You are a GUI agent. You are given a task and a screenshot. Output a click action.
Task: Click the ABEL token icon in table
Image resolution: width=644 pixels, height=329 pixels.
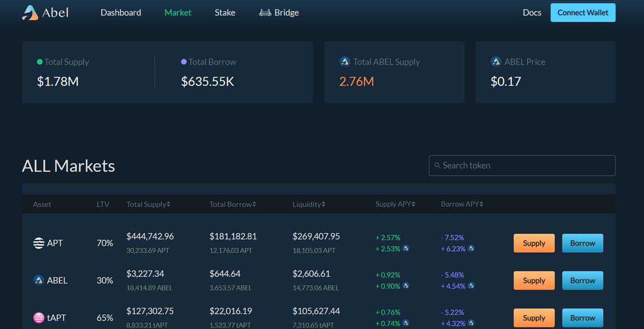[x=39, y=280]
